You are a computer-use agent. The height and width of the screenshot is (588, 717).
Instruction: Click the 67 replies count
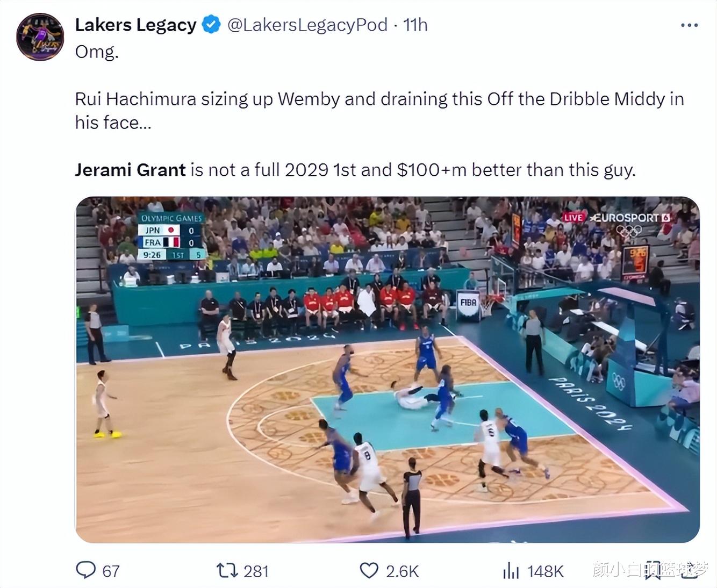[111, 571]
